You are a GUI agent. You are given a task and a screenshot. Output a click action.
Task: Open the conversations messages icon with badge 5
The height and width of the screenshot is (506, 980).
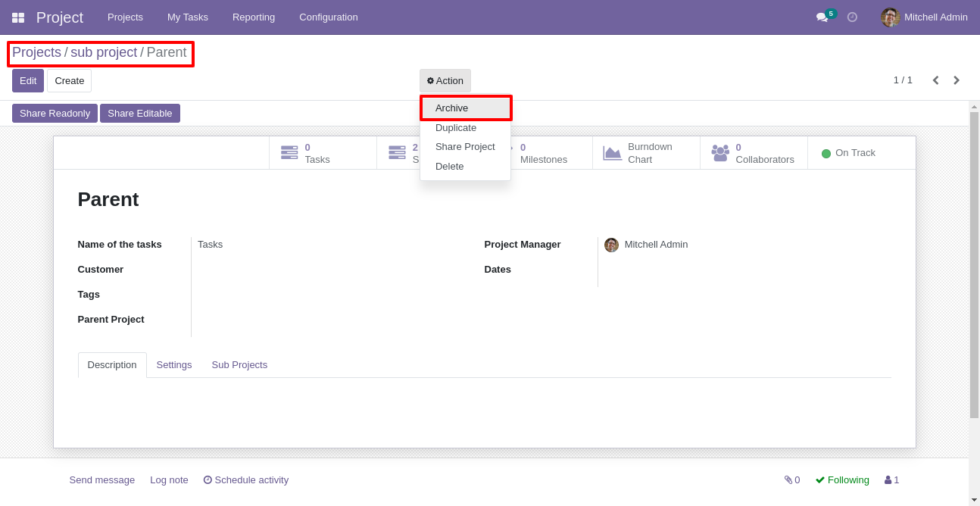click(825, 17)
